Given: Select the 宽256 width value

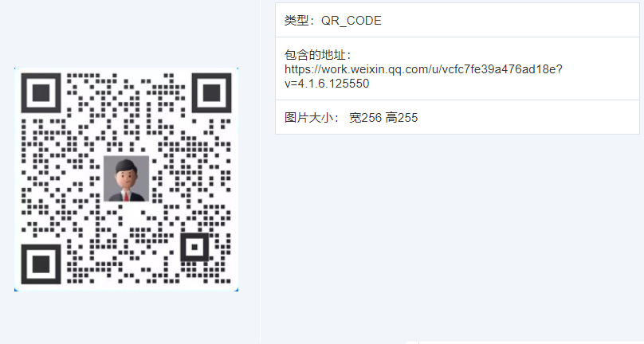Looking at the screenshot, I should (366, 118).
